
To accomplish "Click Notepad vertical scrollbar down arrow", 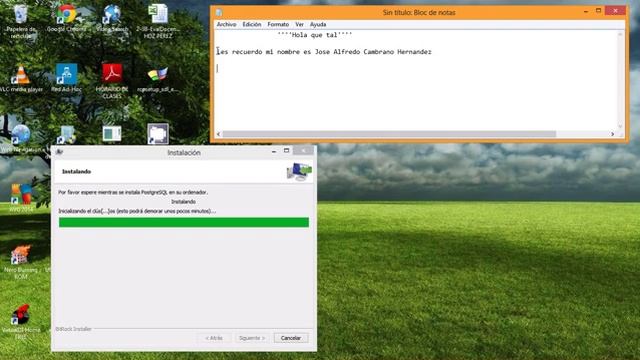I will (620, 127).
